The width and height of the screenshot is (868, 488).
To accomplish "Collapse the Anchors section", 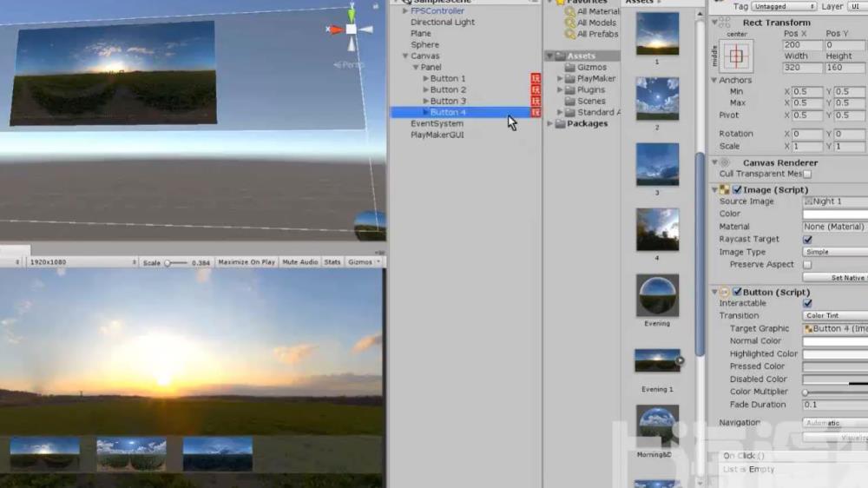I will [714, 80].
